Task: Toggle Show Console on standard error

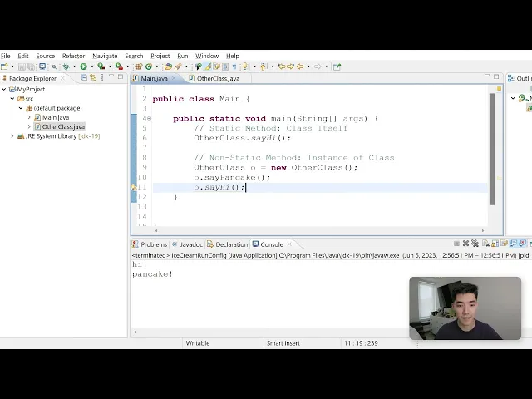Action: (x=523, y=244)
